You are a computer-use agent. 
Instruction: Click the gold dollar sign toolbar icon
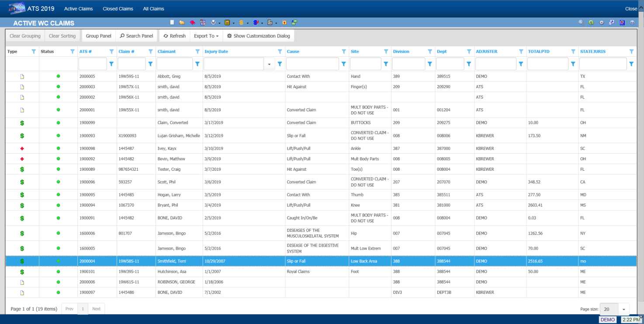pyautogui.click(x=241, y=22)
